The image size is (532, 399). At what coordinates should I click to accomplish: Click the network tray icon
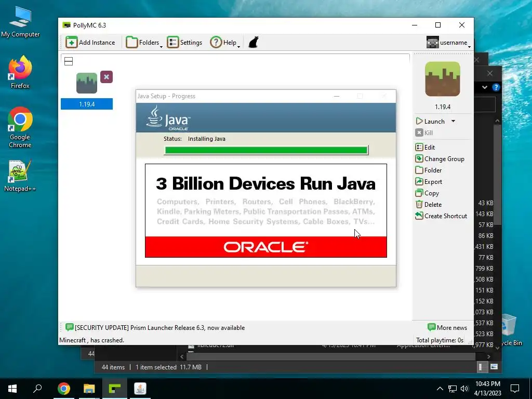(x=453, y=389)
